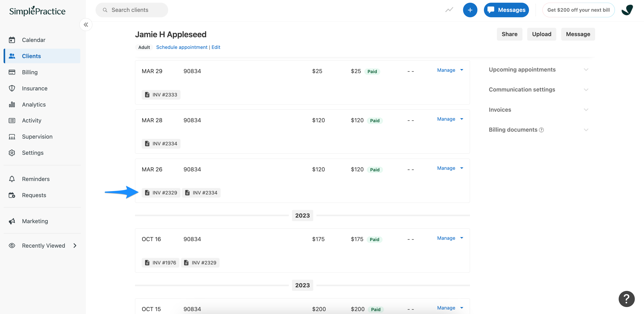Collapse the sidebar using the double-chevron icon

pos(86,24)
